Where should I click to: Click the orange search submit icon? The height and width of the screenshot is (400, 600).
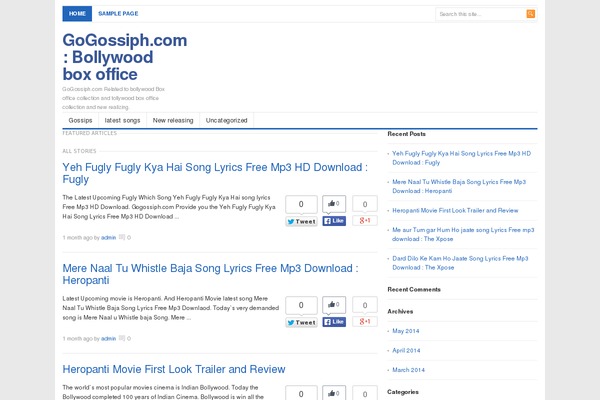click(530, 14)
